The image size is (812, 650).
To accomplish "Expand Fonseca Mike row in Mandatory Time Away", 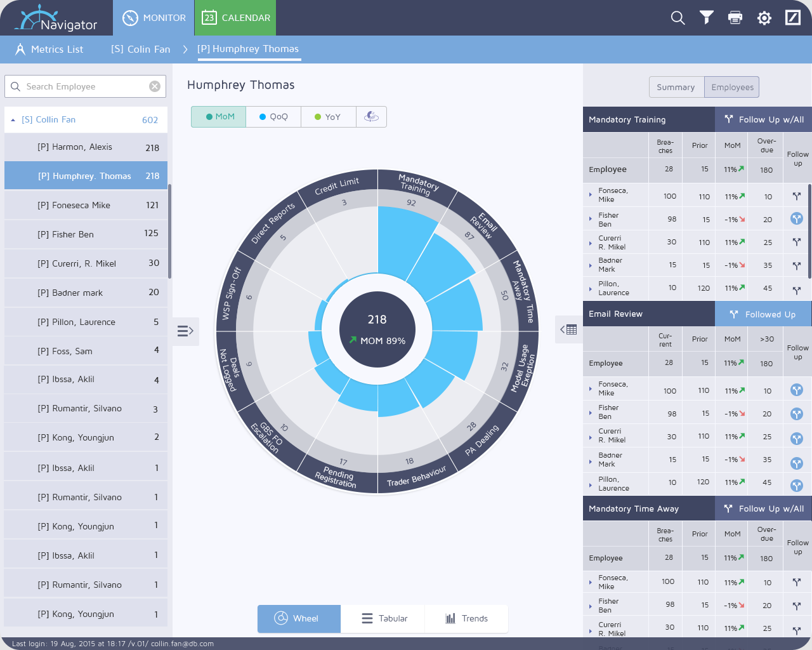I will 591,582.
